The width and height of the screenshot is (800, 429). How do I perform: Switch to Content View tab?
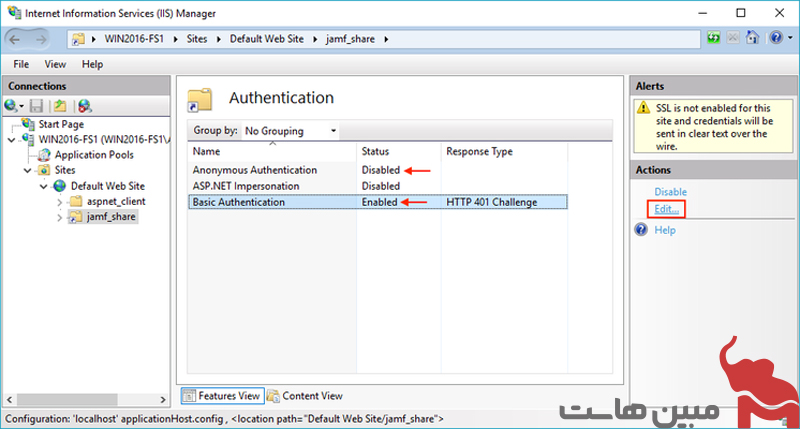coord(305,396)
